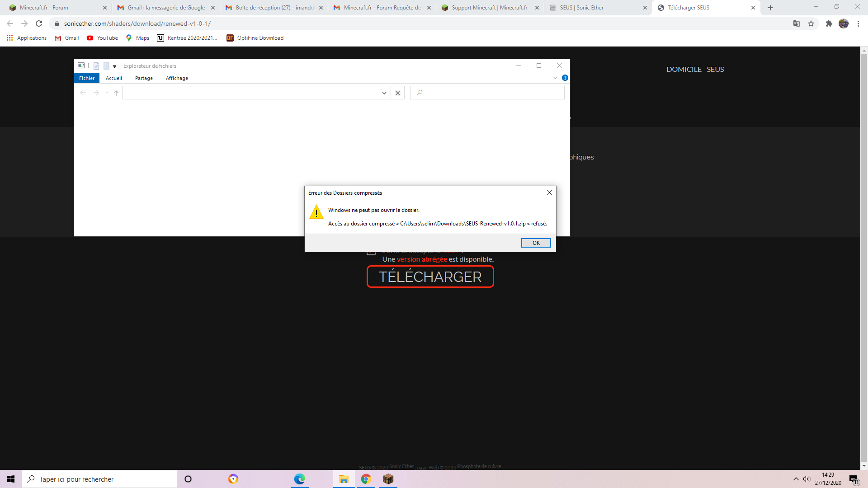Click the File Explorer help icon

point(565,78)
